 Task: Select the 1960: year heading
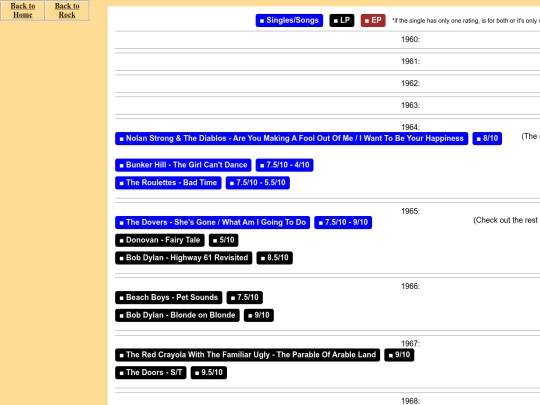[x=411, y=39]
